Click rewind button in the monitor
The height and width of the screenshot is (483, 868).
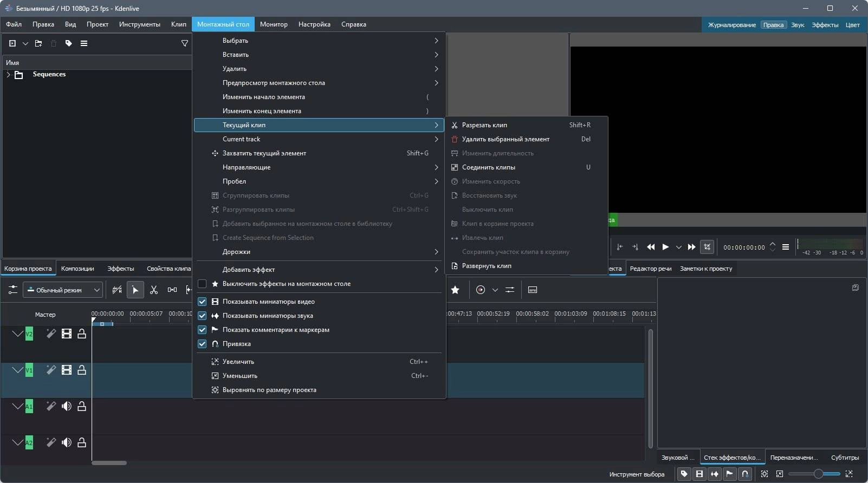tap(651, 247)
